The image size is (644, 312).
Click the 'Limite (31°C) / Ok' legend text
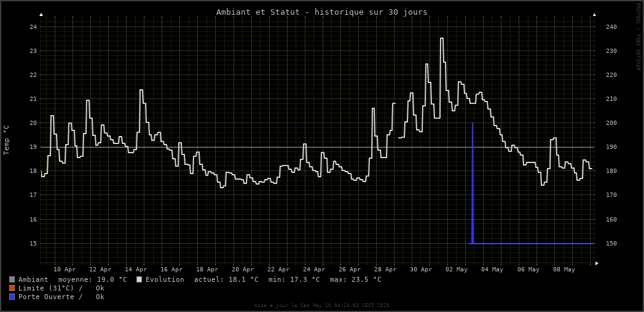(61, 288)
